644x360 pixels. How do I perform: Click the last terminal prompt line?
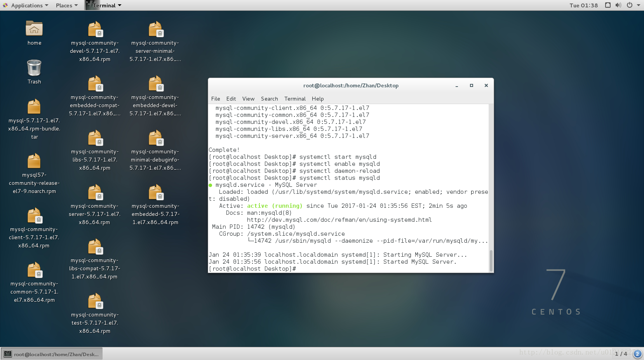click(x=252, y=269)
